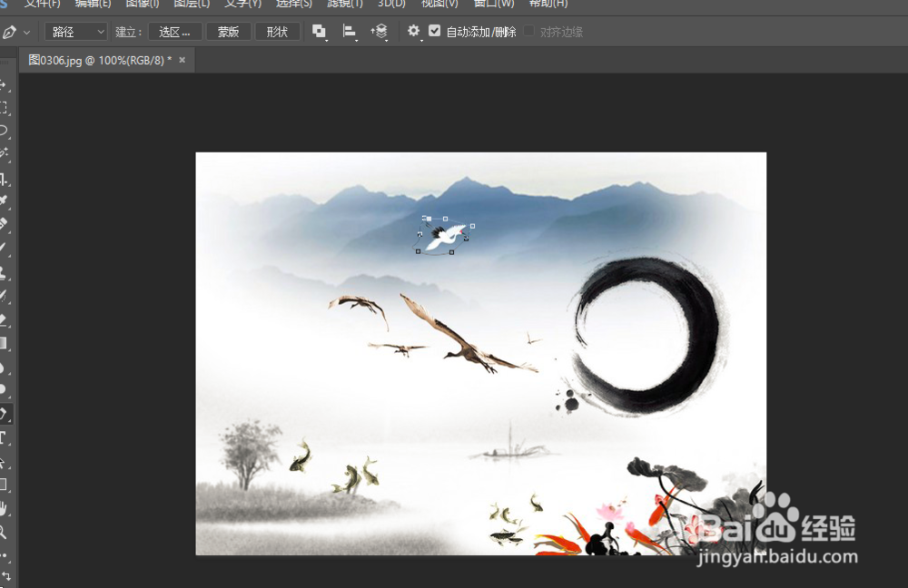Select the Path Selection tool
This screenshot has height=588, width=908.
point(3,462)
